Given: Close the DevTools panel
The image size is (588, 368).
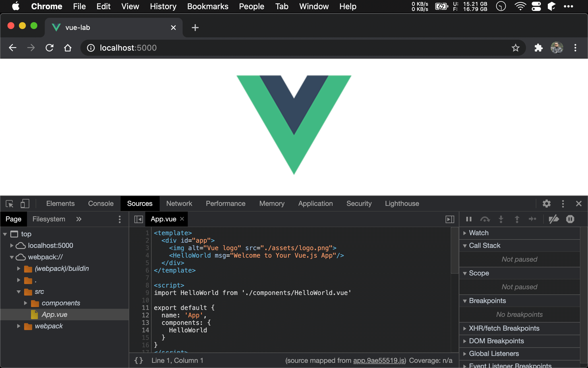Looking at the screenshot, I should pyautogui.click(x=579, y=204).
